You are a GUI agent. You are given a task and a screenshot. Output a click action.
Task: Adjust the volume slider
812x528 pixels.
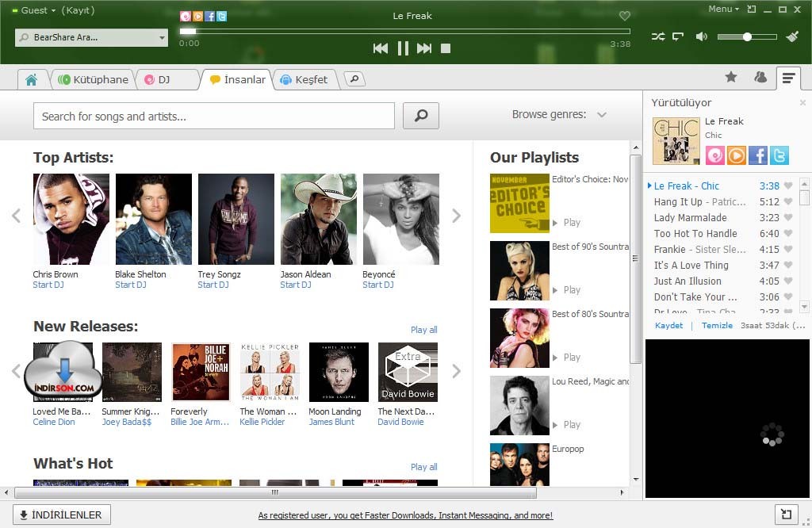coord(747,36)
